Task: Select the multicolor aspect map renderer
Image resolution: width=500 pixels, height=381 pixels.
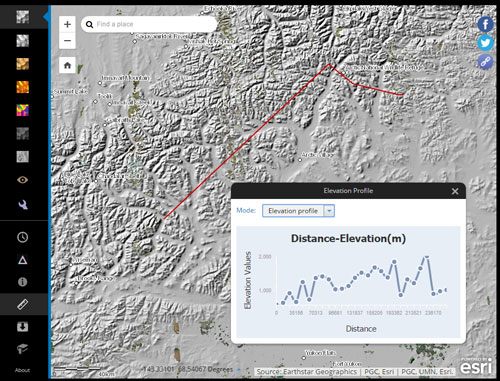Action: [23, 110]
